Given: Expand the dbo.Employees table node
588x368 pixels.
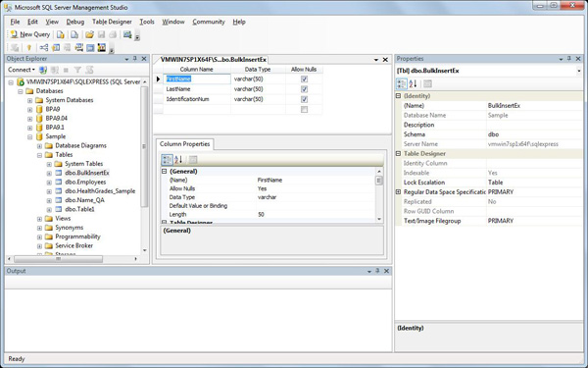Looking at the screenshot, I should pos(49,183).
